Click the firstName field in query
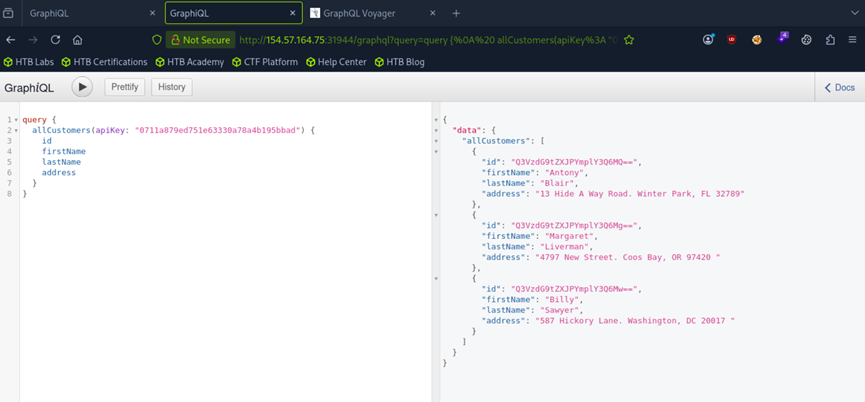 [x=63, y=151]
